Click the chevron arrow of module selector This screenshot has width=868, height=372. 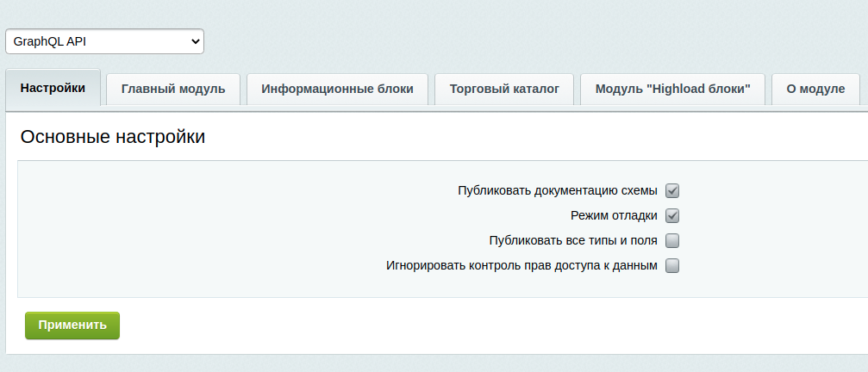tap(195, 41)
